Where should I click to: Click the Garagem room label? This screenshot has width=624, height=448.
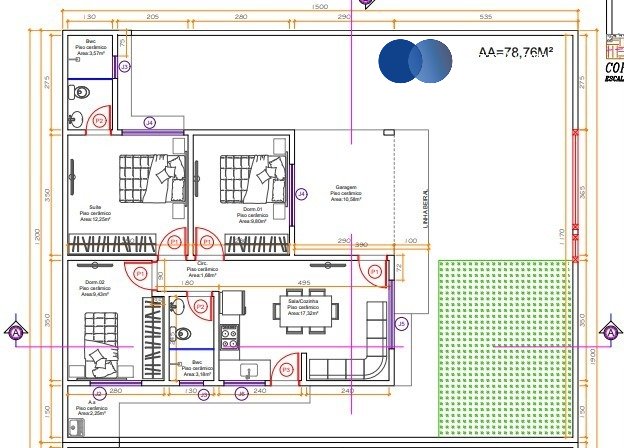[346, 193]
